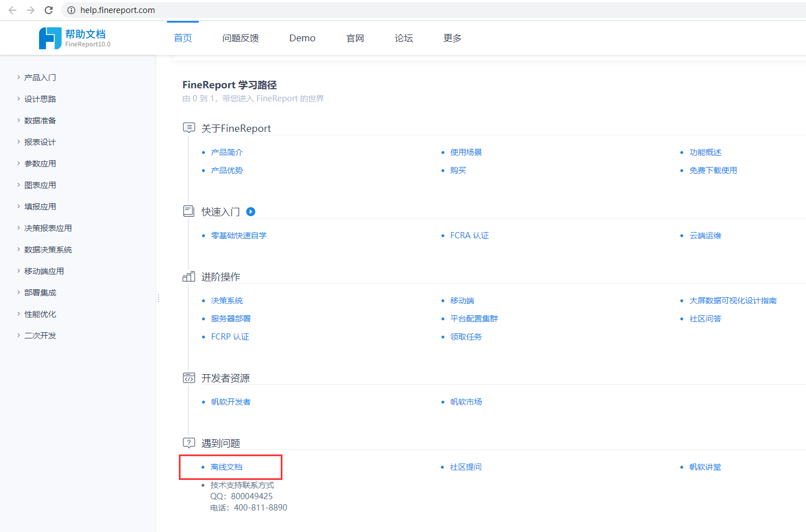Open the 功能概述 link
The image size is (806, 532).
pos(705,152)
